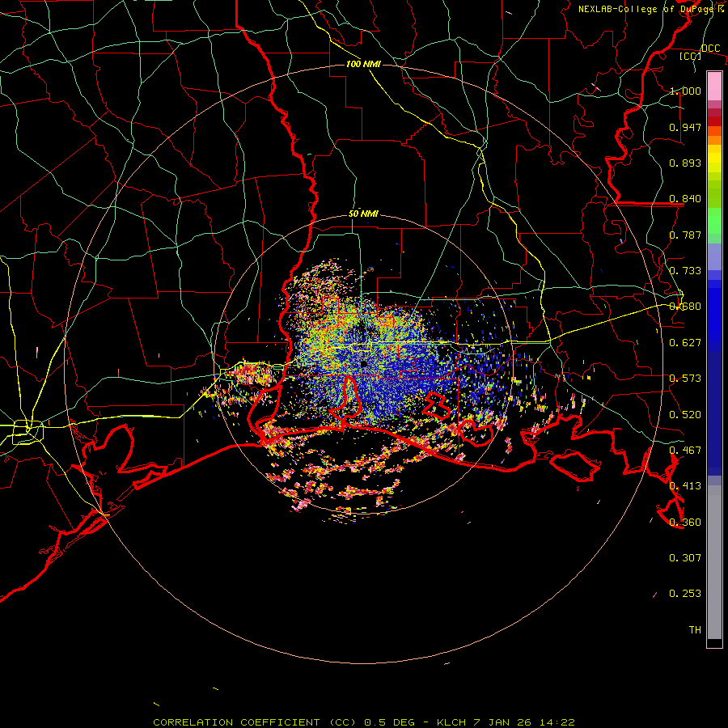Select the 1.000 legend value
This screenshot has height=728, width=728.
tap(685, 91)
